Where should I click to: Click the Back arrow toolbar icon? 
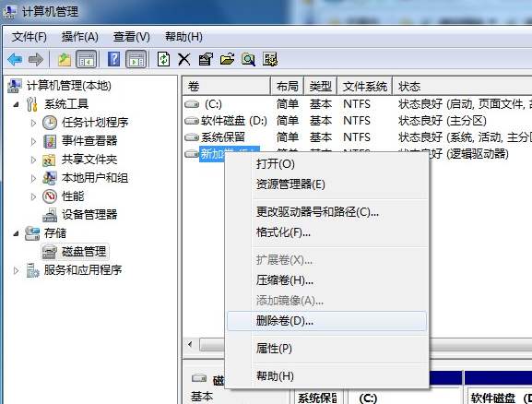[15, 59]
